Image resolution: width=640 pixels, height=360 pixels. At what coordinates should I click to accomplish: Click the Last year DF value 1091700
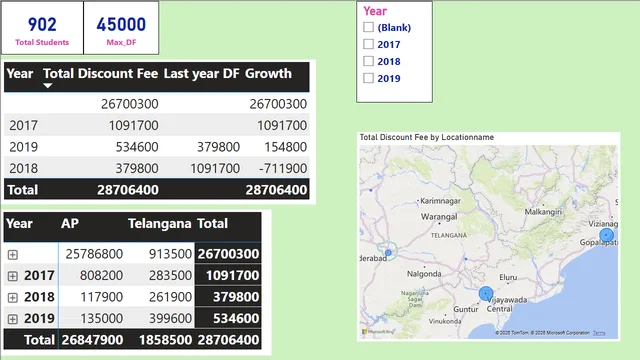pyautogui.click(x=215, y=168)
